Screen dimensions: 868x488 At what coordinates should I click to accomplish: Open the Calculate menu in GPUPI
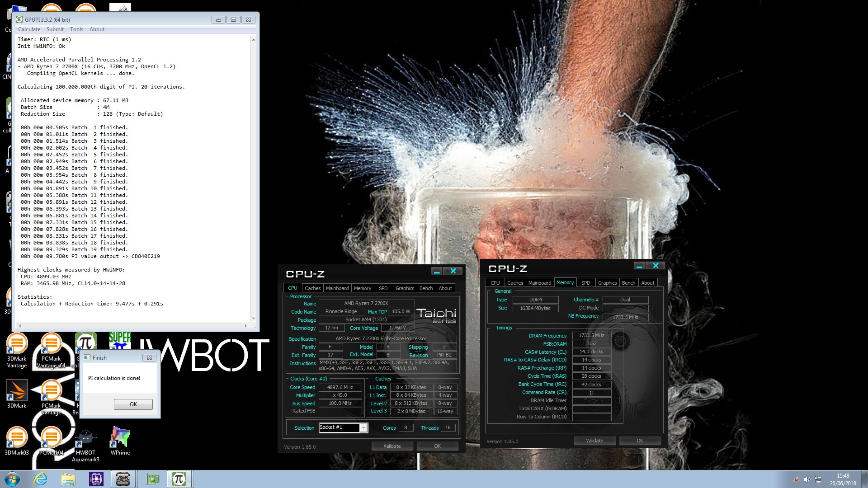pyautogui.click(x=29, y=29)
